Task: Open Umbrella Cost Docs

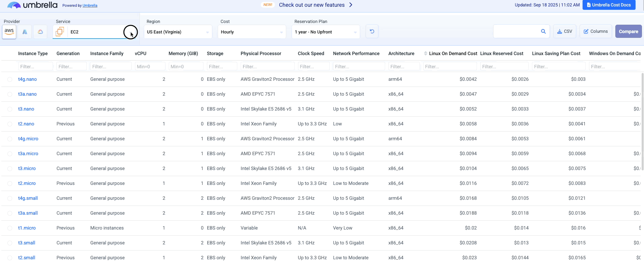Action: pyautogui.click(x=609, y=5)
